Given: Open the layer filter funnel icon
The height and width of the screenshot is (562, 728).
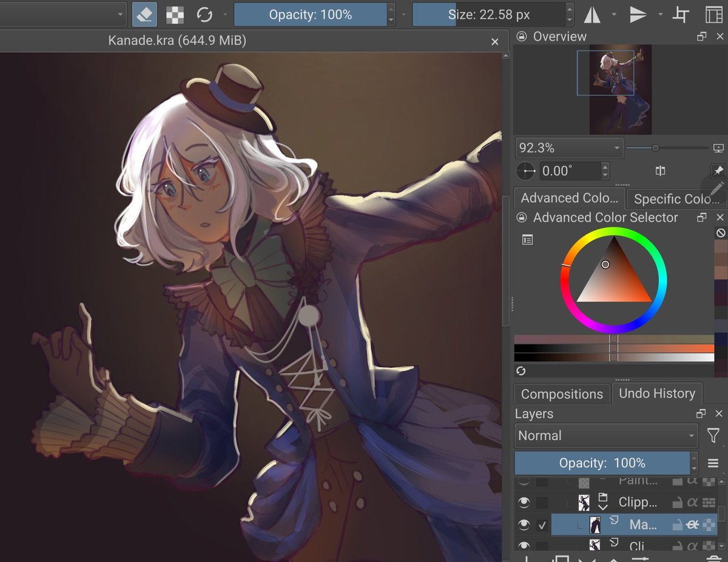Looking at the screenshot, I should [x=714, y=435].
